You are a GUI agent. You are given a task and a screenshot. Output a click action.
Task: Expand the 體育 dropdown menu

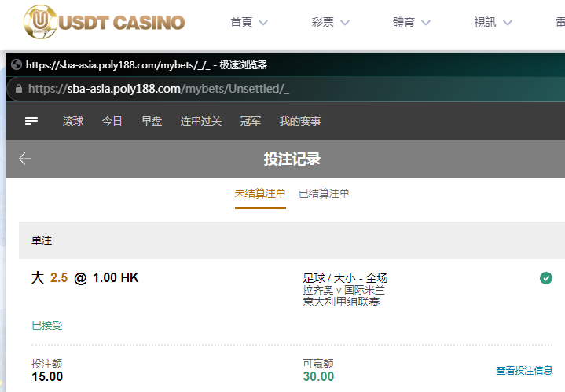pyautogui.click(x=413, y=23)
